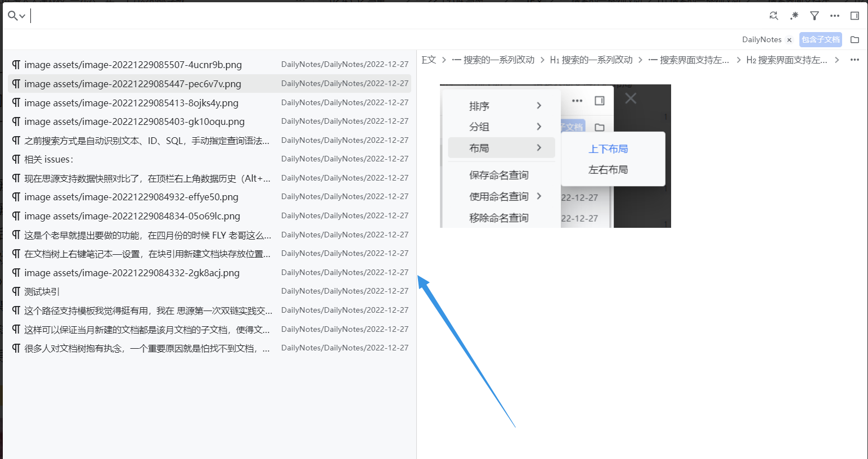Click the refresh search results icon
This screenshot has width=868, height=459.
774,16
